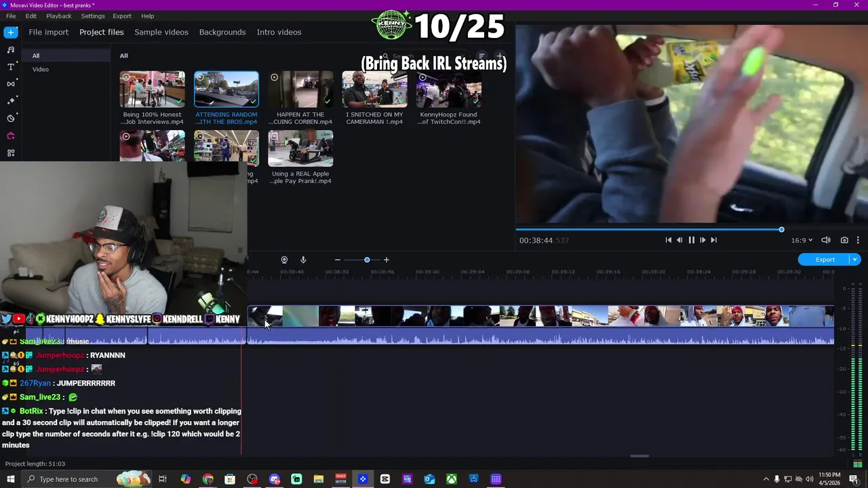Screen dimensions: 868x488
Task: Select the Using a REAL Apple Pay Prank thumbnail
Action: [300, 148]
